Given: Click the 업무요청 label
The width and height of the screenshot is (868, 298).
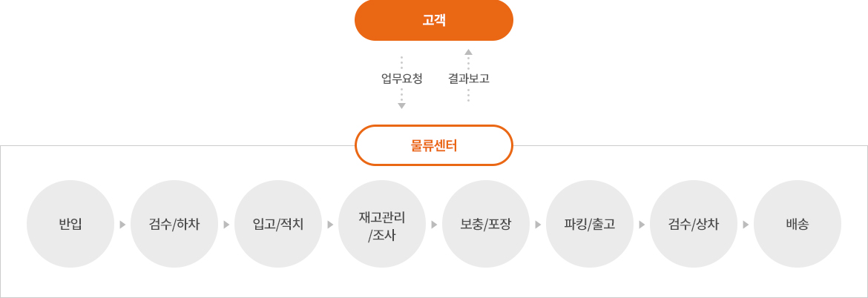Looking at the screenshot, I should point(402,79).
